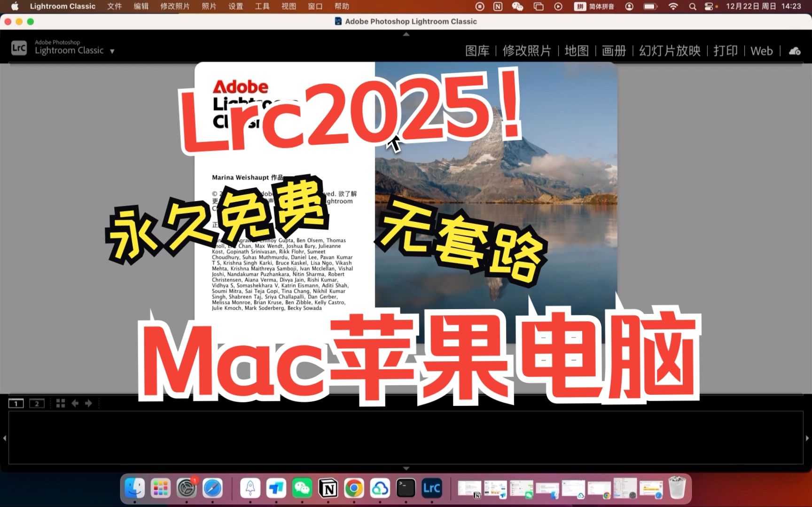Toggle second window display button 2
The width and height of the screenshot is (812, 507).
point(37,404)
